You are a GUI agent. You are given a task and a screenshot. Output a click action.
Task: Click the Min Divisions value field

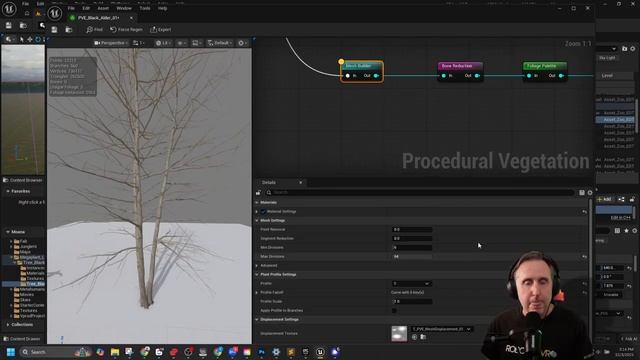(x=412, y=247)
